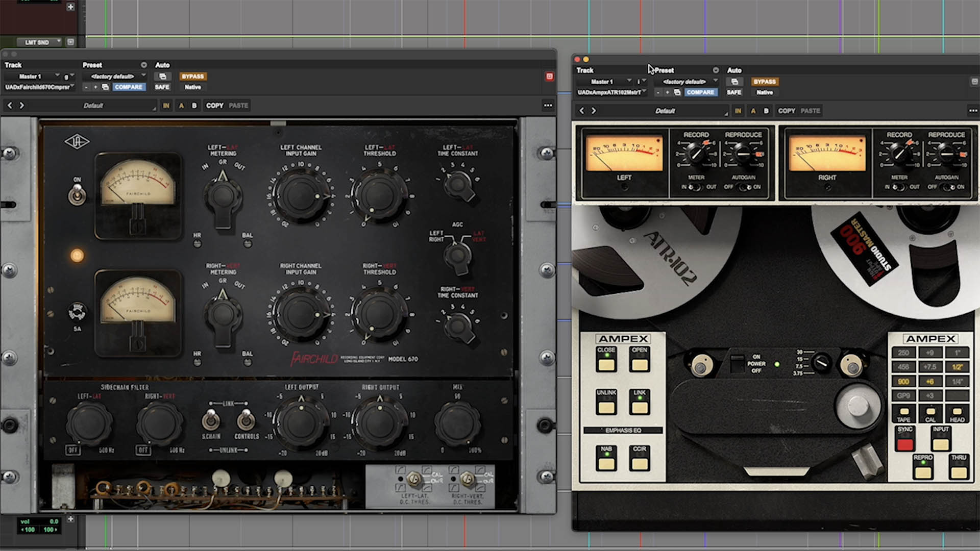Select A state in Ampex window

[753, 111]
